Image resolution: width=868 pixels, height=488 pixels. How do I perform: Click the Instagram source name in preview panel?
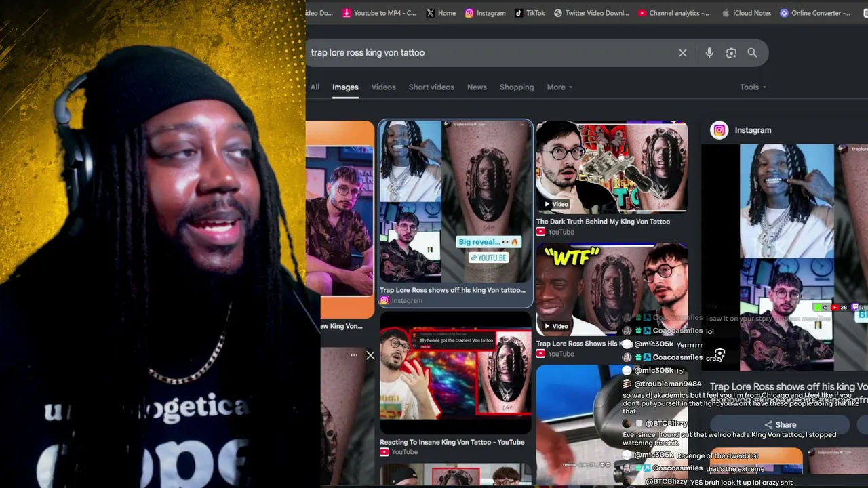[753, 130]
